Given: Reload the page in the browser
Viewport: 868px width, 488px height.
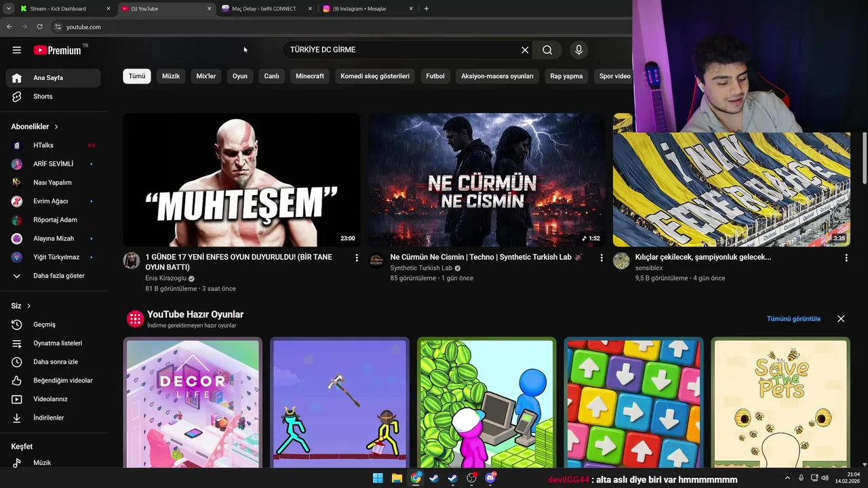Looking at the screenshot, I should coord(39,26).
